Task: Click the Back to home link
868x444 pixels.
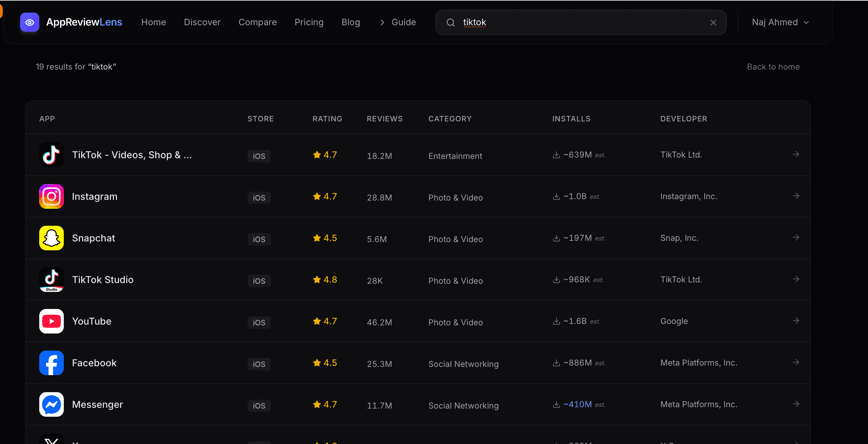Action: pyautogui.click(x=773, y=66)
